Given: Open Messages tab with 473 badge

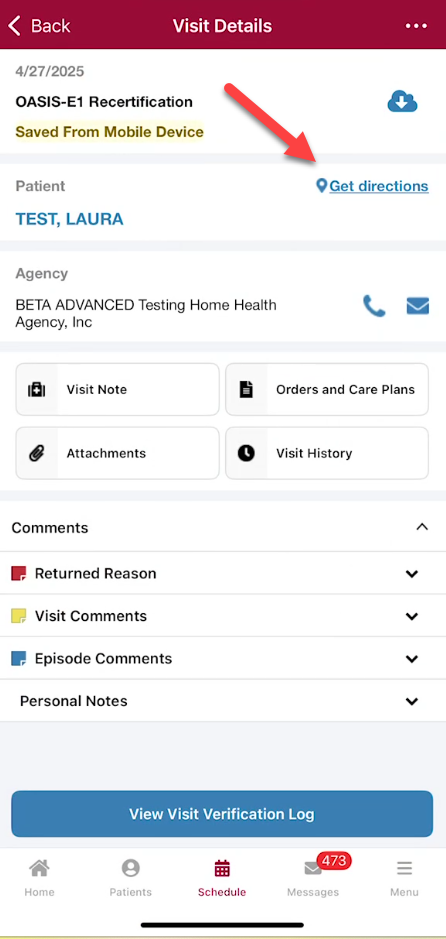Looking at the screenshot, I should [x=313, y=878].
